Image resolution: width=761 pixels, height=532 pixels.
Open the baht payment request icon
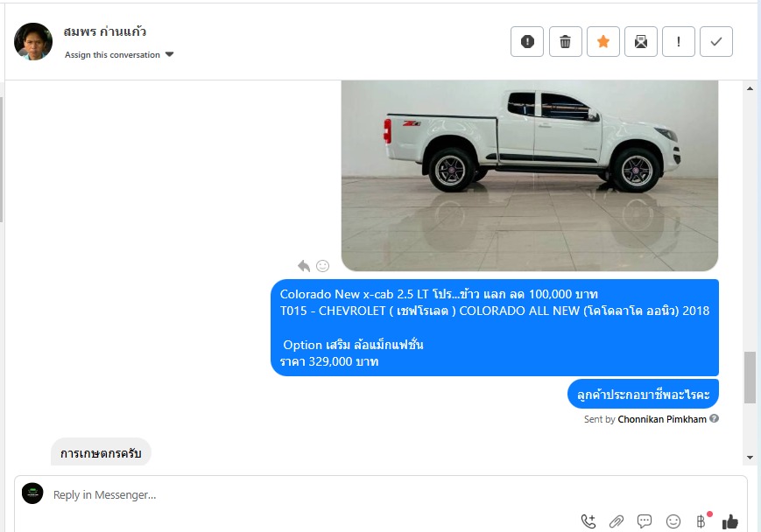tap(701, 521)
